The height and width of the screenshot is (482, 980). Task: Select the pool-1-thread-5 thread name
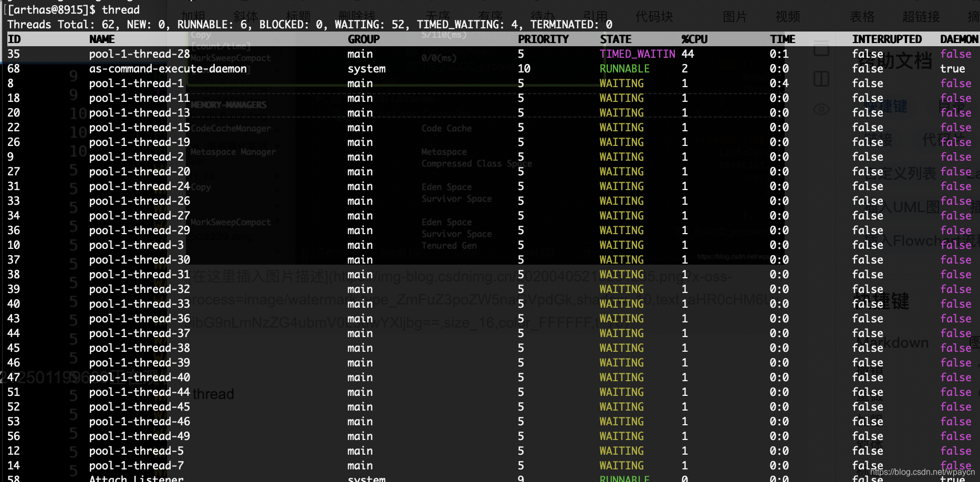click(x=137, y=451)
